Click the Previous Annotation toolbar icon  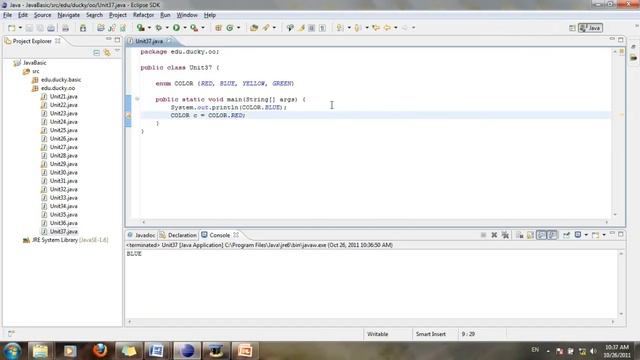[x=358, y=28]
